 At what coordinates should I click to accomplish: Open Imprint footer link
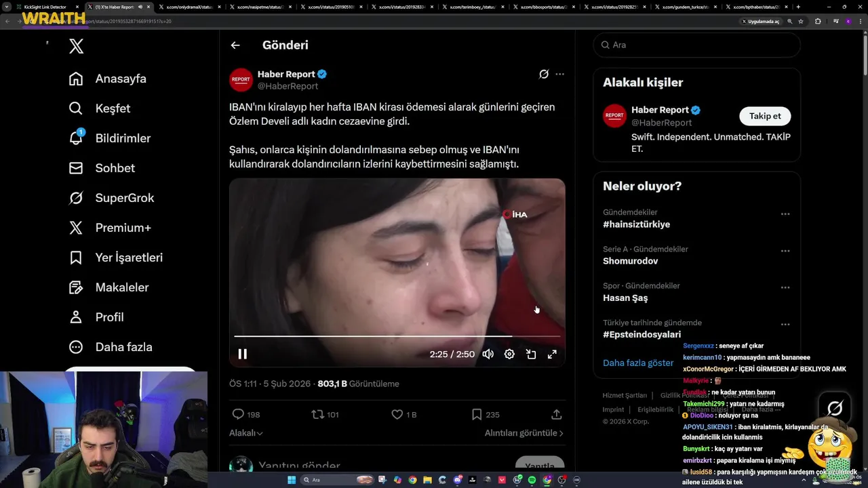(613, 409)
